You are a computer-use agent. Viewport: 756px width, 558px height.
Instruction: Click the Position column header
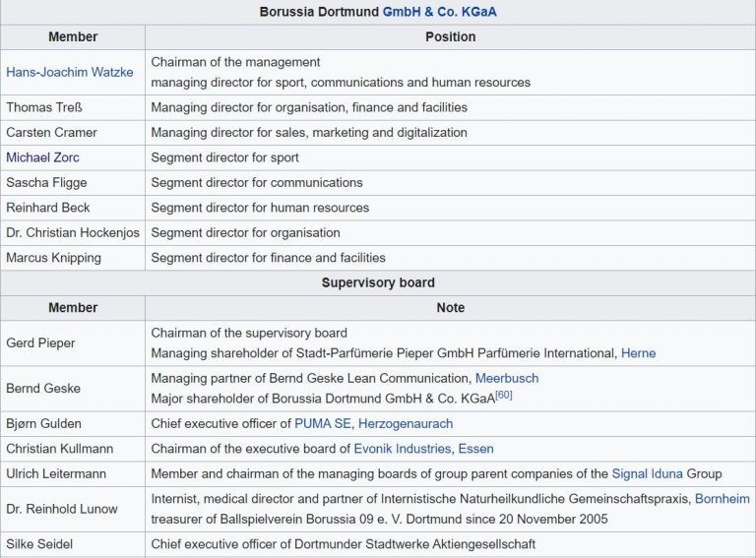click(450, 37)
